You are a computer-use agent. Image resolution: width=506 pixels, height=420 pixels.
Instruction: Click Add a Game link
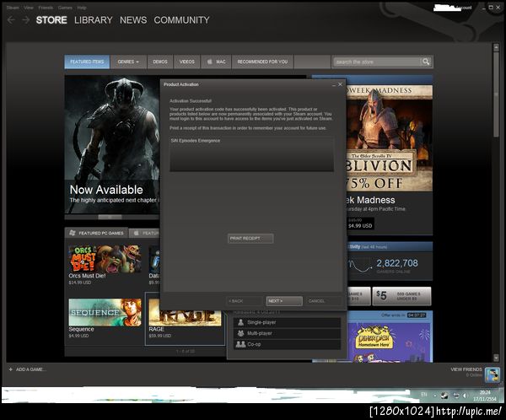pyautogui.click(x=31, y=369)
